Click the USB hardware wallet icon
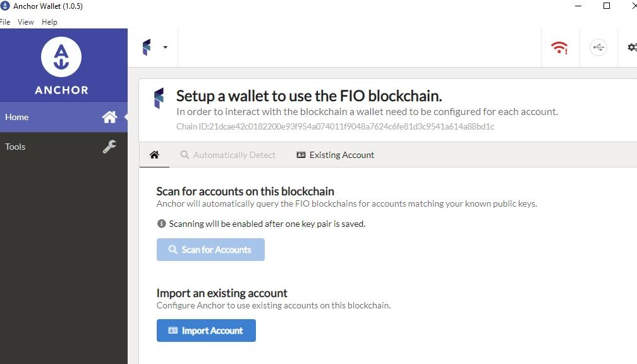637x364 pixels. click(598, 47)
